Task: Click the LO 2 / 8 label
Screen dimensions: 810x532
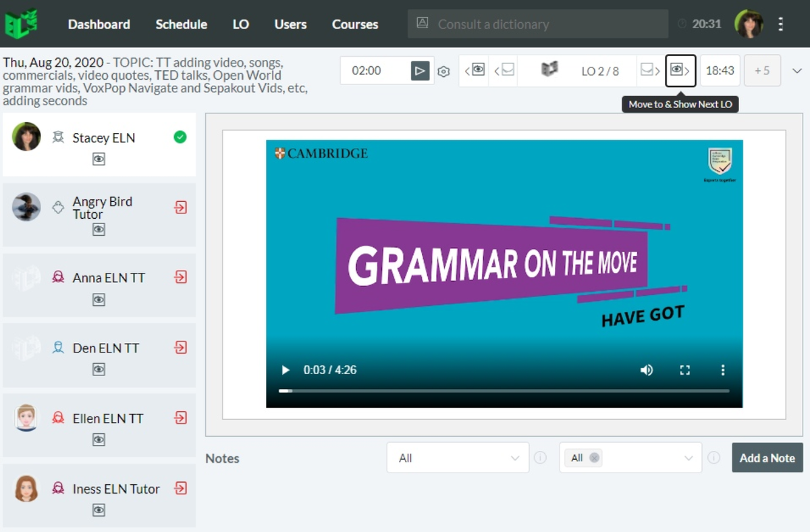Action: click(600, 71)
